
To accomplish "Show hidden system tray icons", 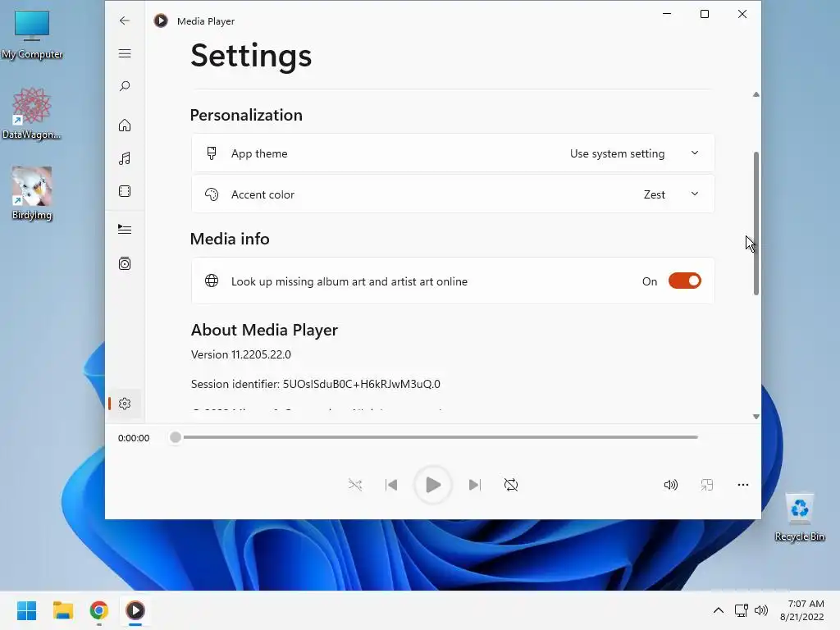I will coord(719,610).
